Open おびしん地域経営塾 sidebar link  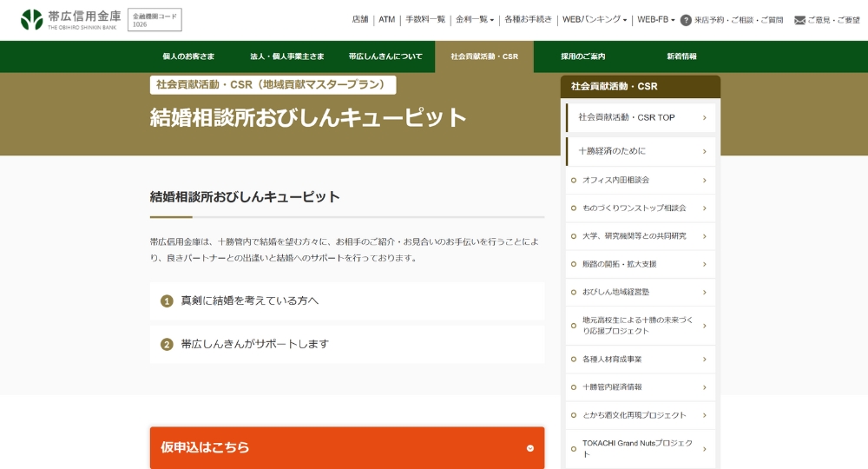641,292
